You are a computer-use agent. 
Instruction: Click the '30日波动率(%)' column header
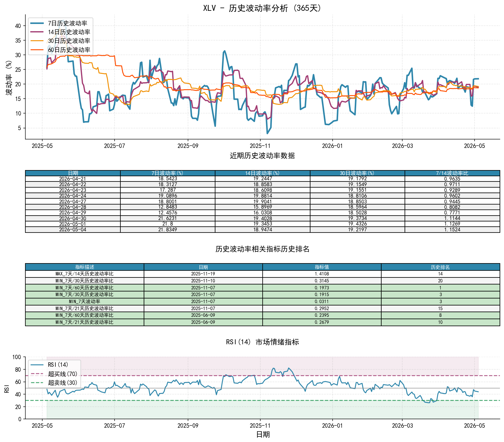point(357,173)
